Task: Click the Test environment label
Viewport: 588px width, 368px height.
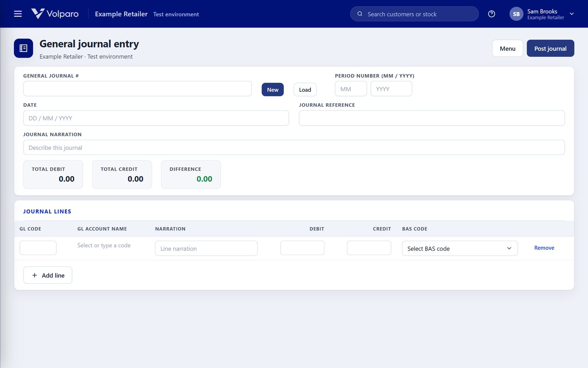Action: 176,14
